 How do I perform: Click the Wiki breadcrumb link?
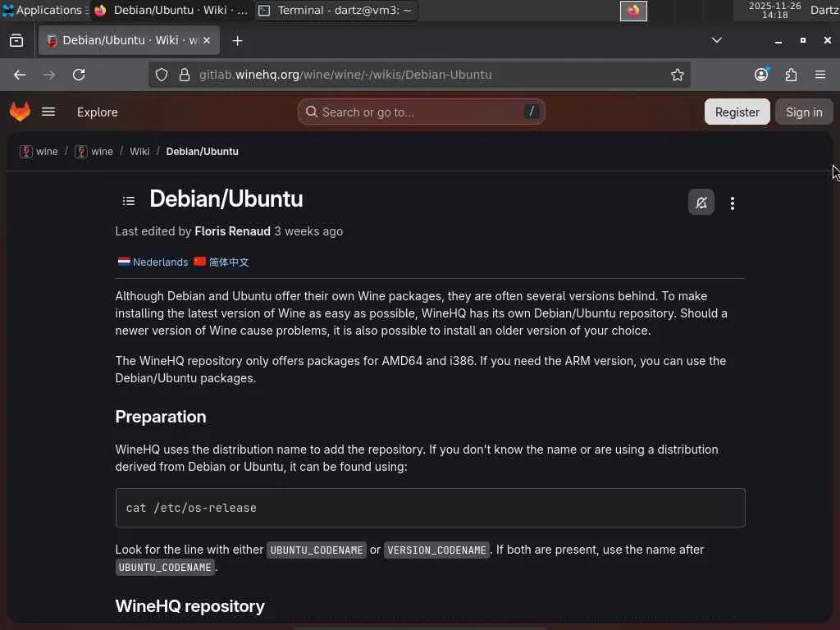tap(139, 152)
